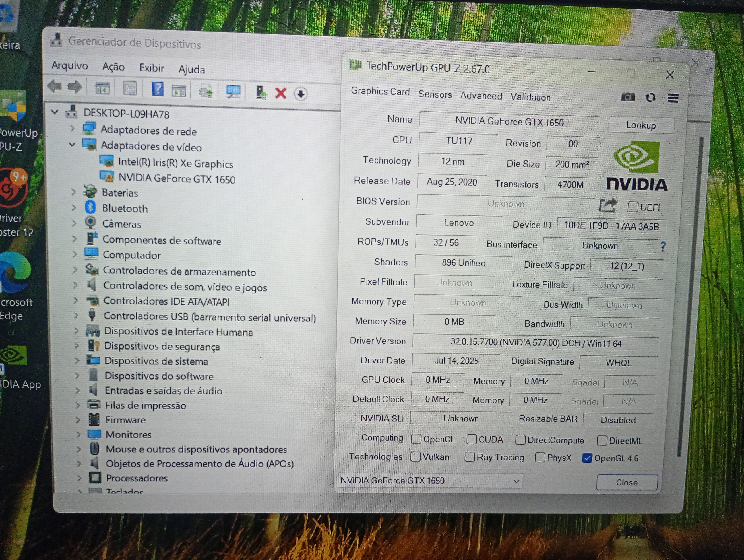Screen dimensions: 744x560
Task: Enable the CUDA checkbox
Action: point(472,439)
